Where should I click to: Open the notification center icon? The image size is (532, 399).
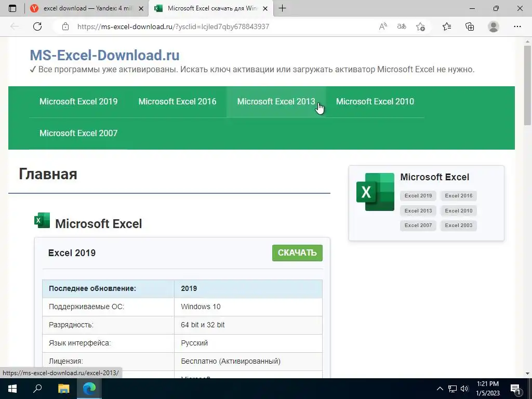coord(516,389)
